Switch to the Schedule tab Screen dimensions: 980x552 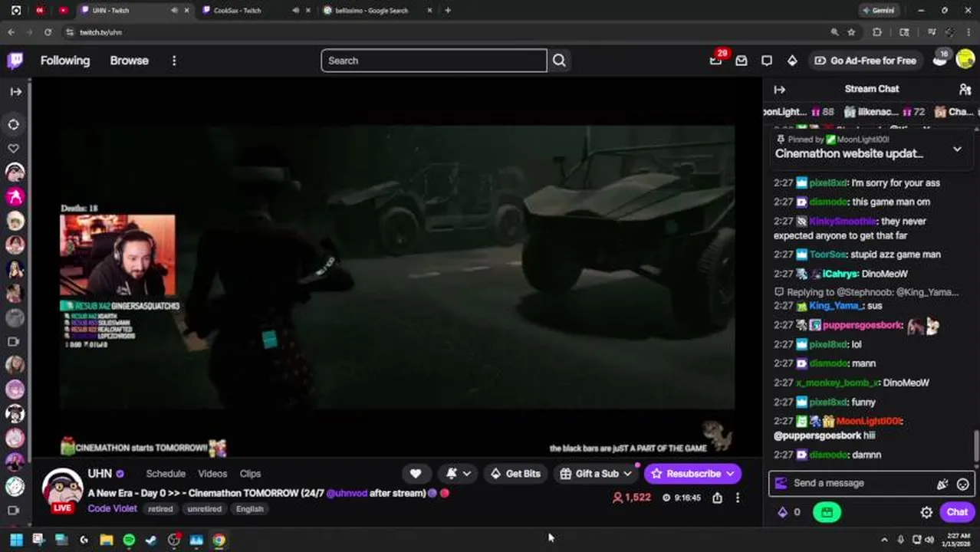click(x=166, y=474)
